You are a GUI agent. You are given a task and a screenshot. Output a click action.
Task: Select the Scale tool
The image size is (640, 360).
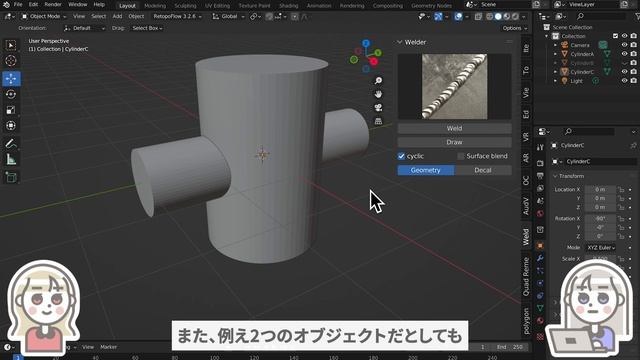(x=11, y=110)
